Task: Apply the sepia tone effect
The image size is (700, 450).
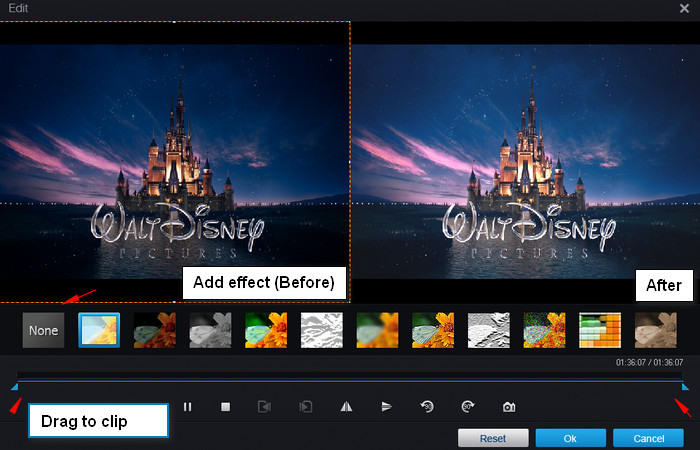Action: (655, 330)
